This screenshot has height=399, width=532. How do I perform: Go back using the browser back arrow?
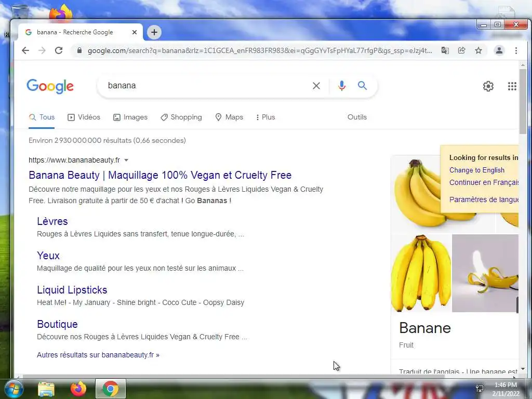25,50
